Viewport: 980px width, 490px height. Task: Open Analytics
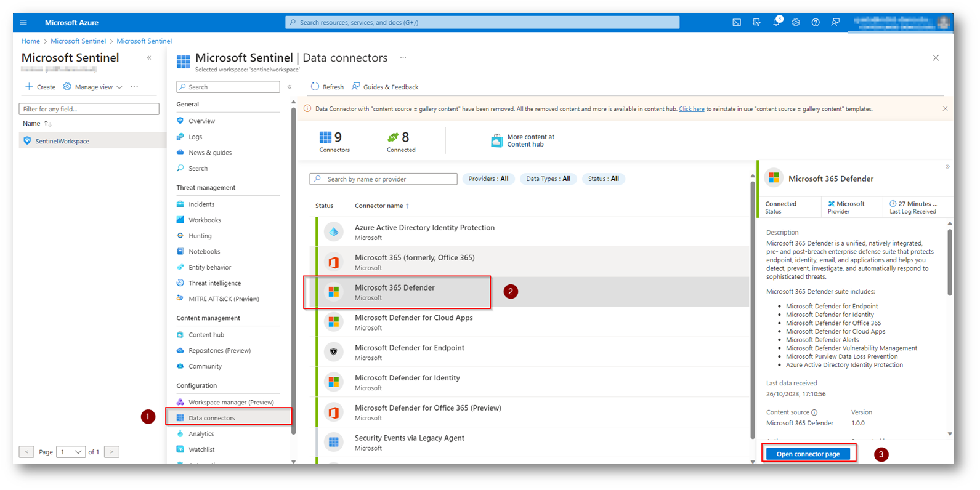[x=201, y=434]
